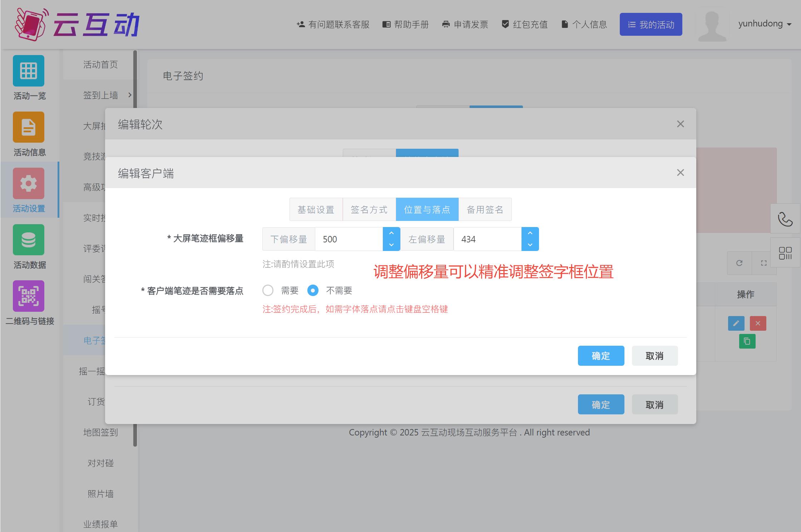The width and height of the screenshot is (801, 532).
Task: Click 取消 in 编辑客户端 dialog
Action: coord(654,356)
